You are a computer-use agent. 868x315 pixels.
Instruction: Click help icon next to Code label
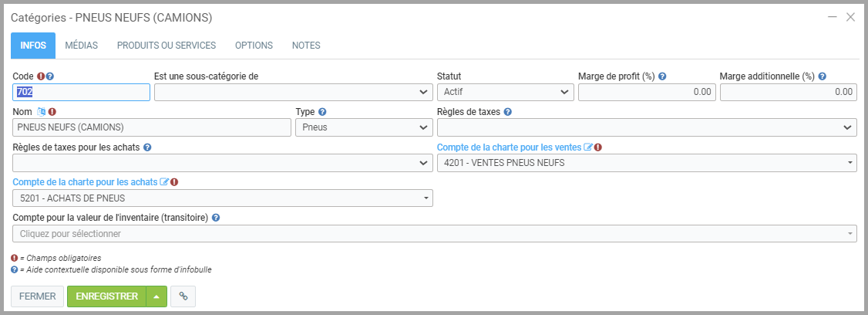point(50,76)
